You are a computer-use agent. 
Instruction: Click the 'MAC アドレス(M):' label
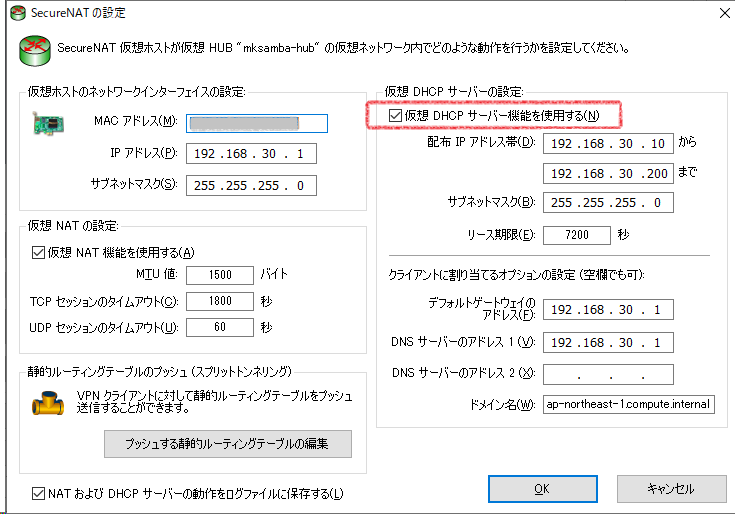[136, 121]
